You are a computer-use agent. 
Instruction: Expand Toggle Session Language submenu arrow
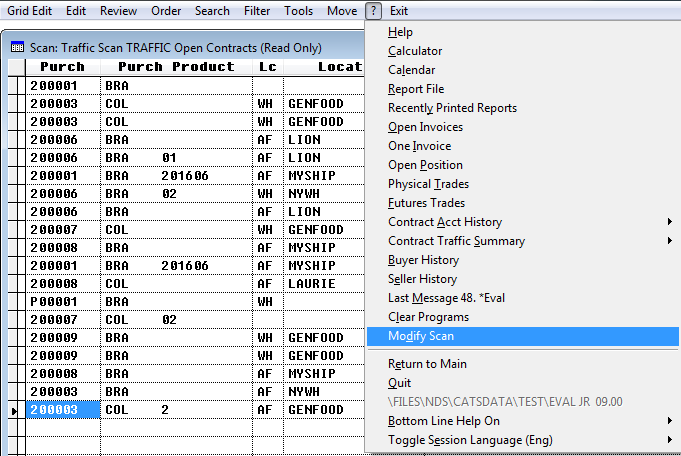tap(670, 440)
